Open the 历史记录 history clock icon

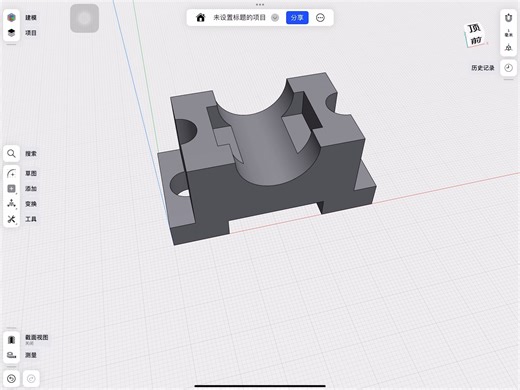508,68
